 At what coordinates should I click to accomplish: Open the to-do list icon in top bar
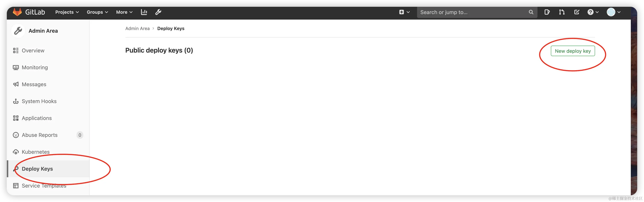click(577, 12)
